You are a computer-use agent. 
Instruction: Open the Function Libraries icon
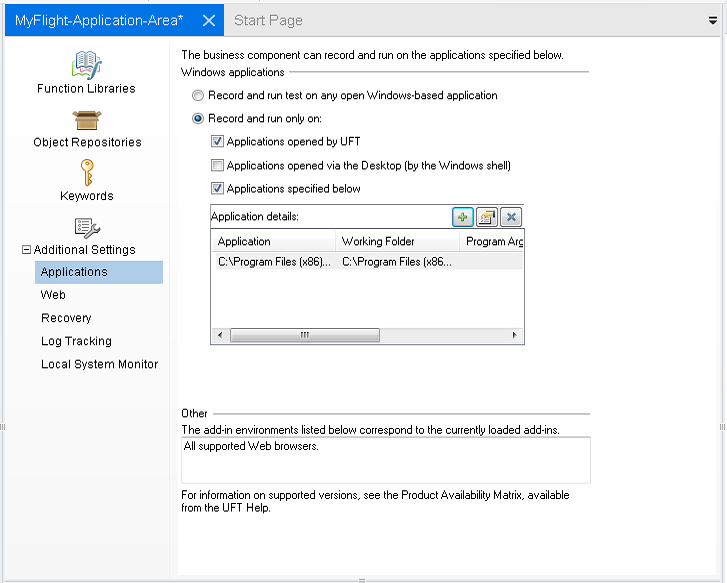tap(86, 65)
